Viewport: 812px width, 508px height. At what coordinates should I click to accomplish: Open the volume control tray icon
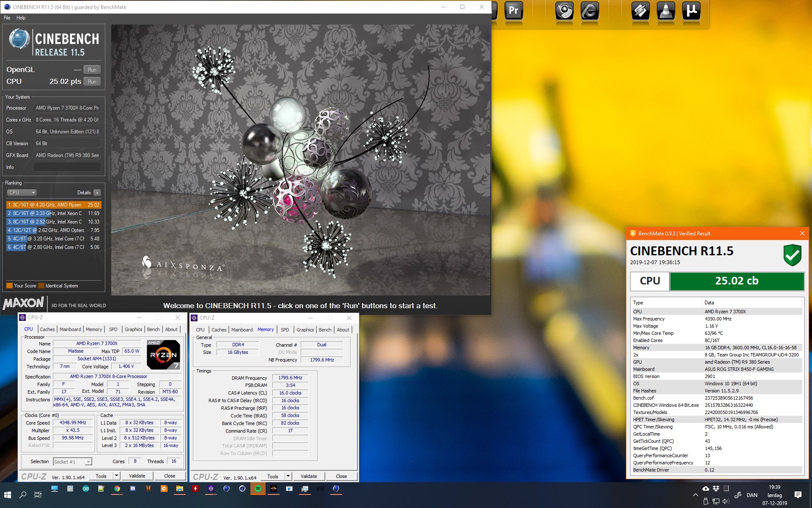click(726, 501)
